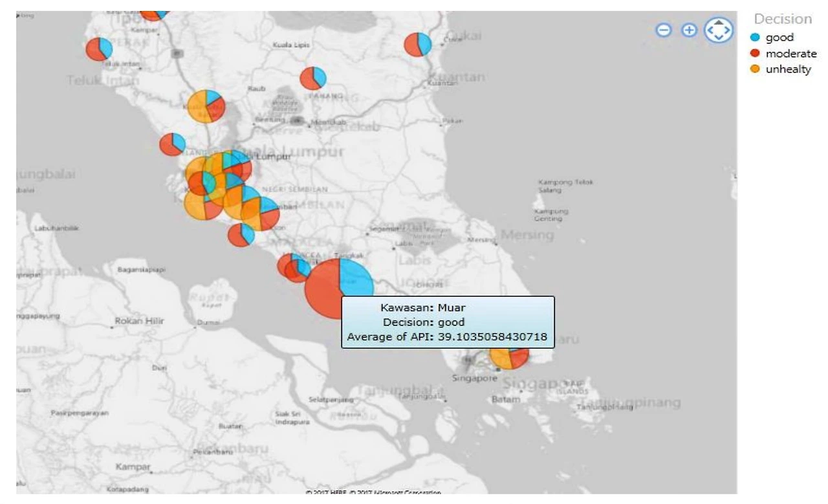The height and width of the screenshot is (504, 828).
Task: Click the 'Tangkak' map label
Action: pos(350,256)
